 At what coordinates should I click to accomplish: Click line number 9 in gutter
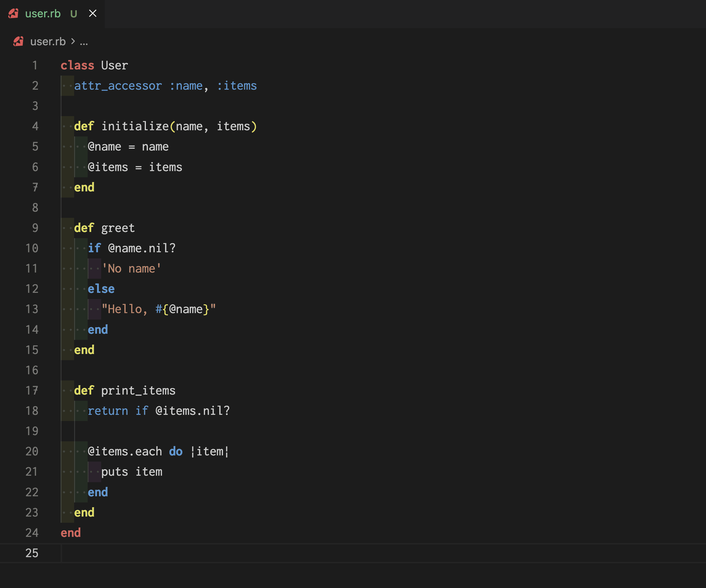[35, 228]
